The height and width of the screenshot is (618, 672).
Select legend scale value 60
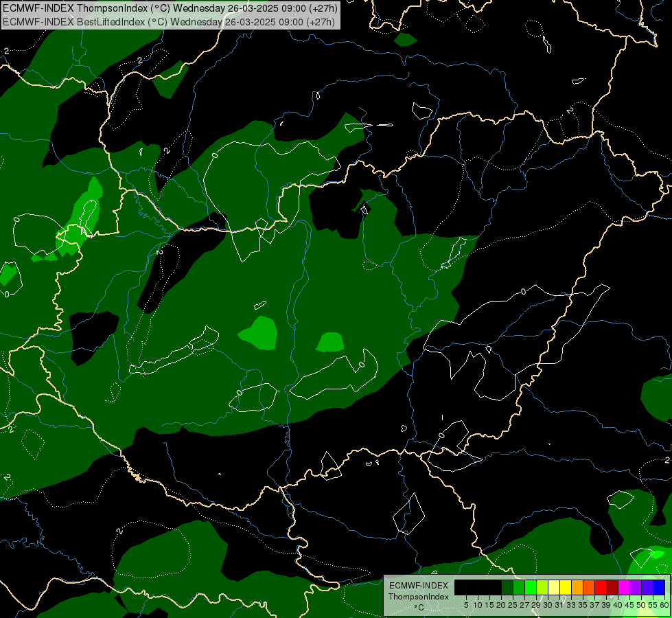664,605
